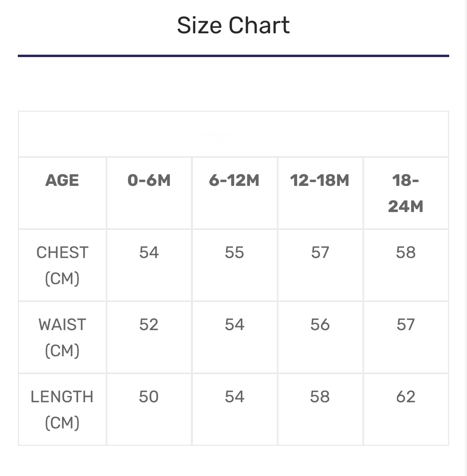Click the LENGTH (CM) row label
Viewport: 467px width, 476px height.
click(x=62, y=409)
